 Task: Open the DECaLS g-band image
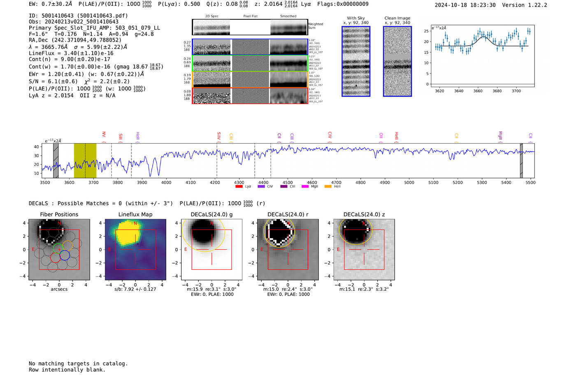[x=212, y=250]
